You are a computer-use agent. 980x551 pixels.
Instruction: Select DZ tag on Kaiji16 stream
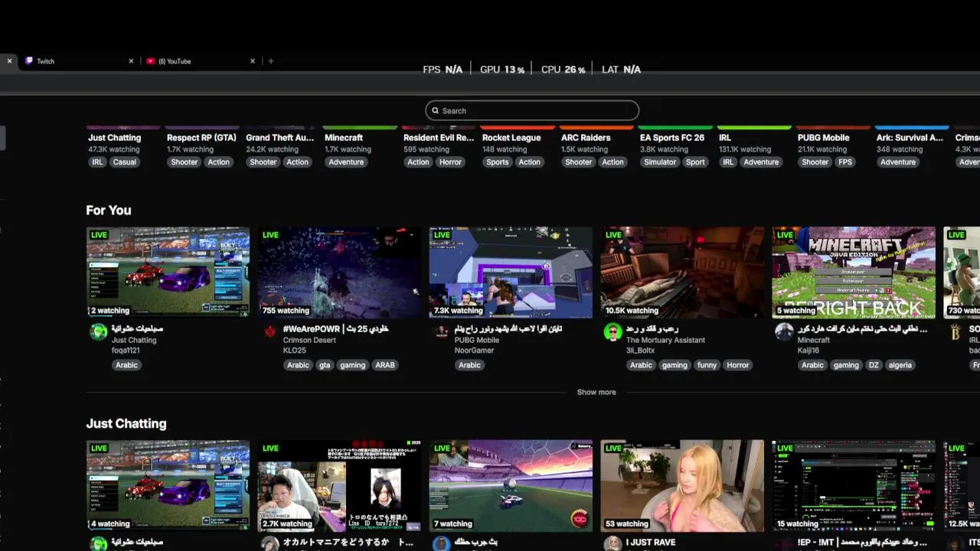(x=874, y=365)
